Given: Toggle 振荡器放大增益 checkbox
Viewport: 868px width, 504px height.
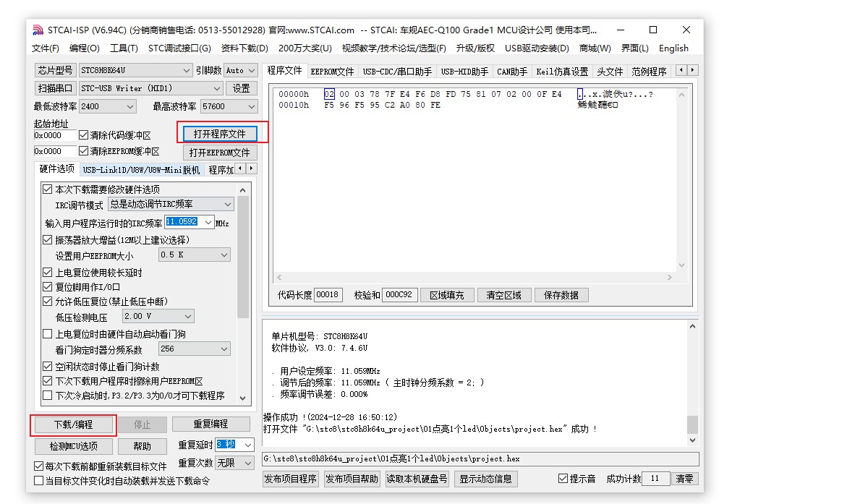Looking at the screenshot, I should point(48,240).
